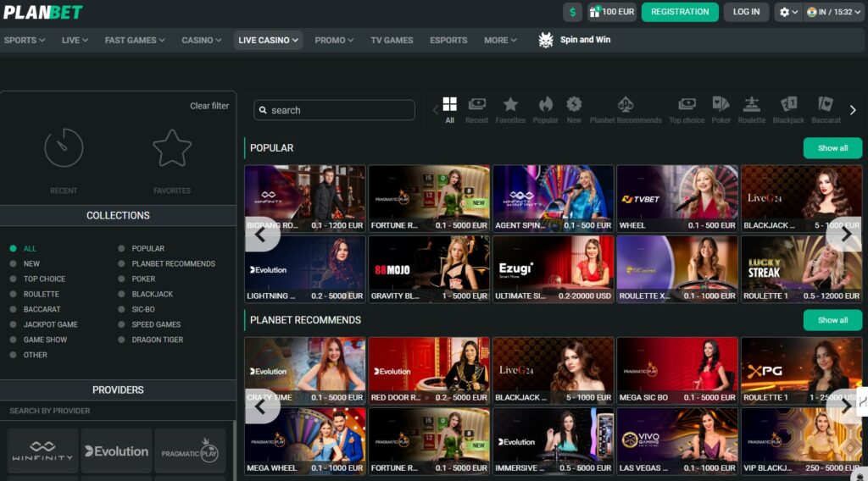Filter by Winfinity provider logo
This screenshot has width=868, height=481.
pyautogui.click(x=42, y=451)
